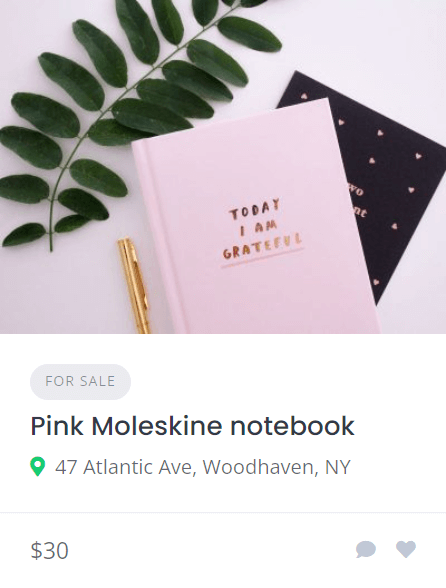Click the gold pen in the photo
Screen dimensions: 446x588
click(x=135, y=285)
